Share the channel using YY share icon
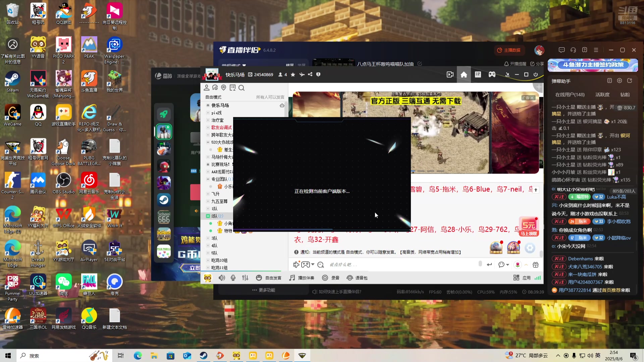This screenshot has width=644, height=362. click(x=310, y=75)
